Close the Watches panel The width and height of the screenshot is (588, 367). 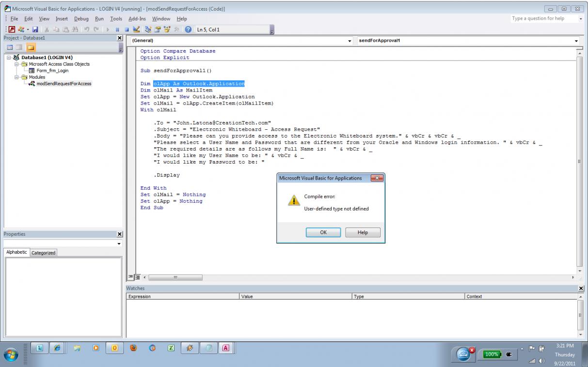click(x=582, y=288)
